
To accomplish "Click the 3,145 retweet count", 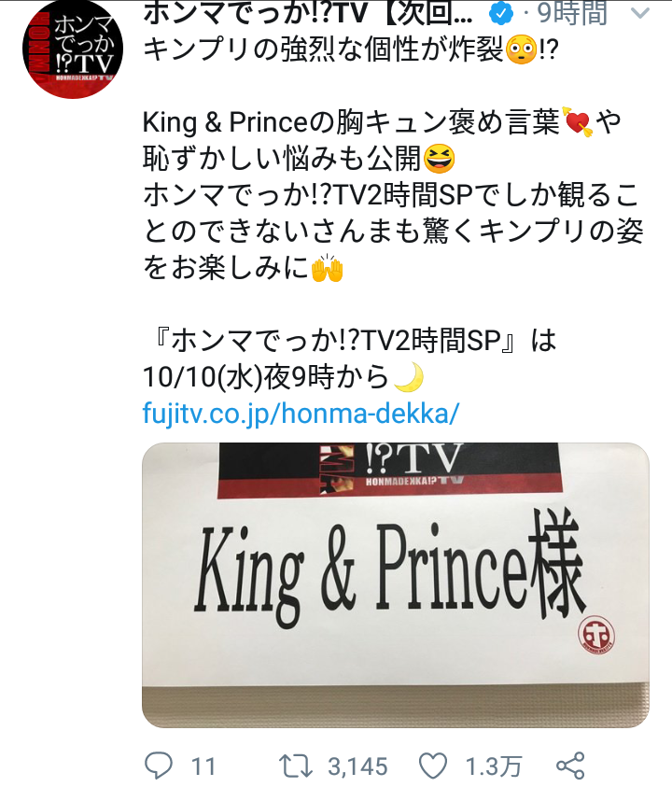I will [357, 766].
